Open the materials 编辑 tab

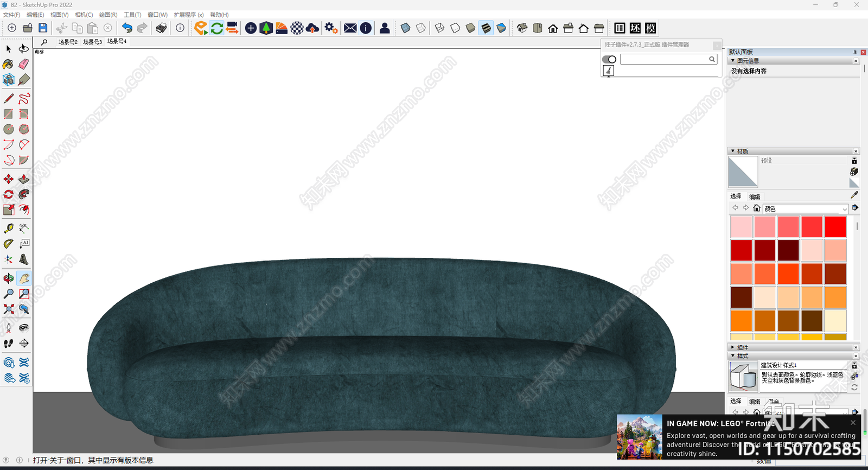pos(755,197)
